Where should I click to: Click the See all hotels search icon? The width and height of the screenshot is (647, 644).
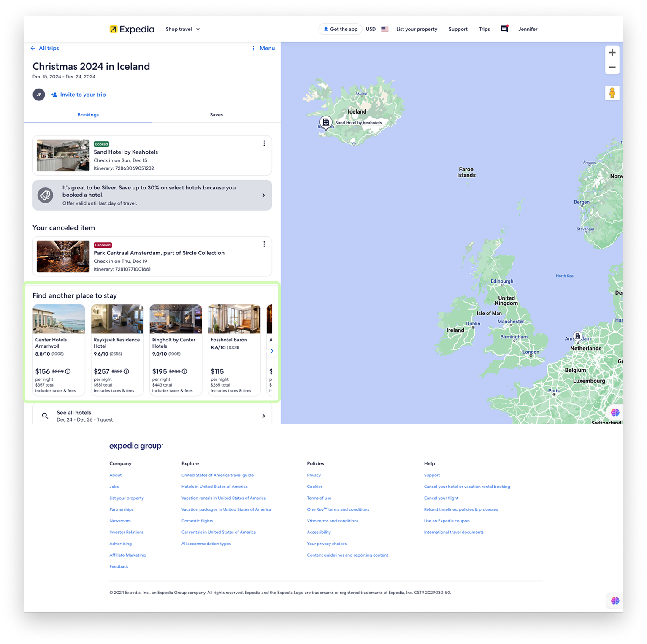click(x=45, y=416)
